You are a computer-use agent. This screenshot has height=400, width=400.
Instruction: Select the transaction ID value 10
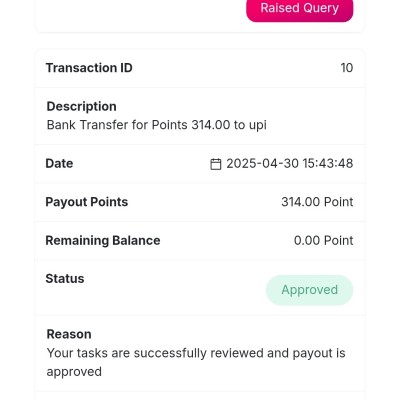pos(347,68)
